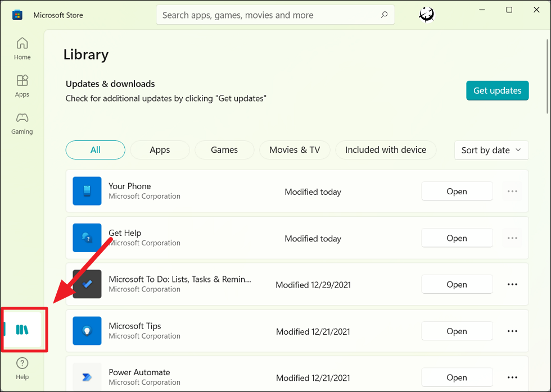The width and height of the screenshot is (551, 392).
Task: Open more options for Get Help
Action: click(x=512, y=238)
